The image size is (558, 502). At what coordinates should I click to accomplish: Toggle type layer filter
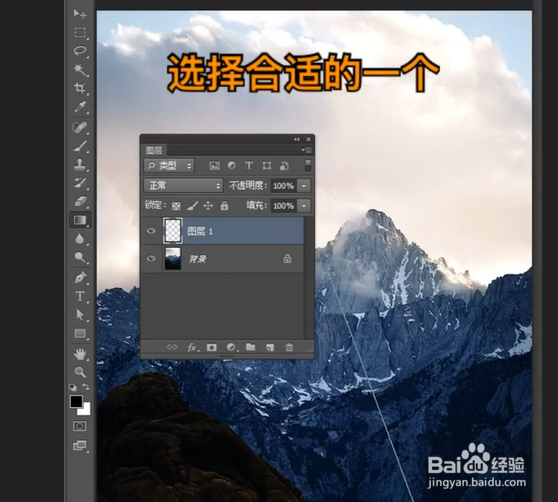249,165
